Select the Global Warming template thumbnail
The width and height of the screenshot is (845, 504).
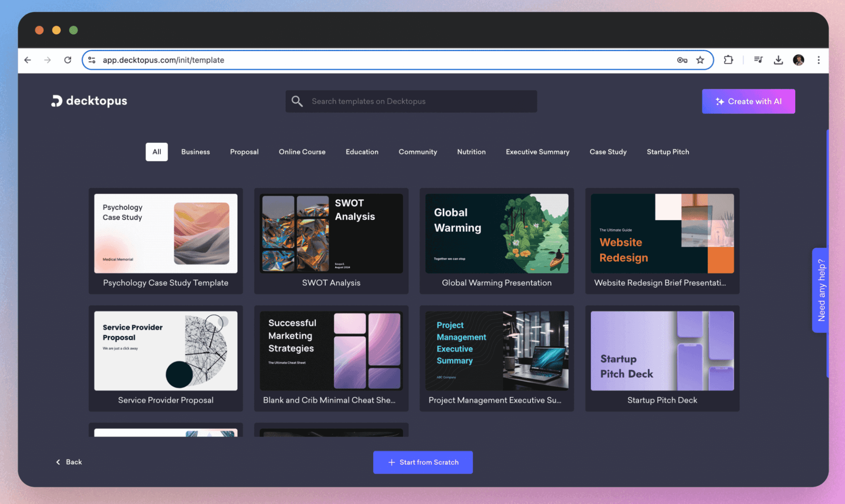(496, 234)
